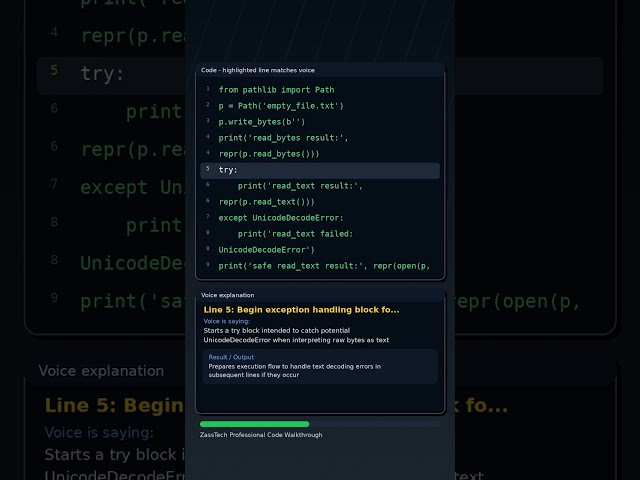Click large blurred 'try:' in background code
The height and width of the screenshot is (480, 640).
pyautogui.click(x=102, y=74)
